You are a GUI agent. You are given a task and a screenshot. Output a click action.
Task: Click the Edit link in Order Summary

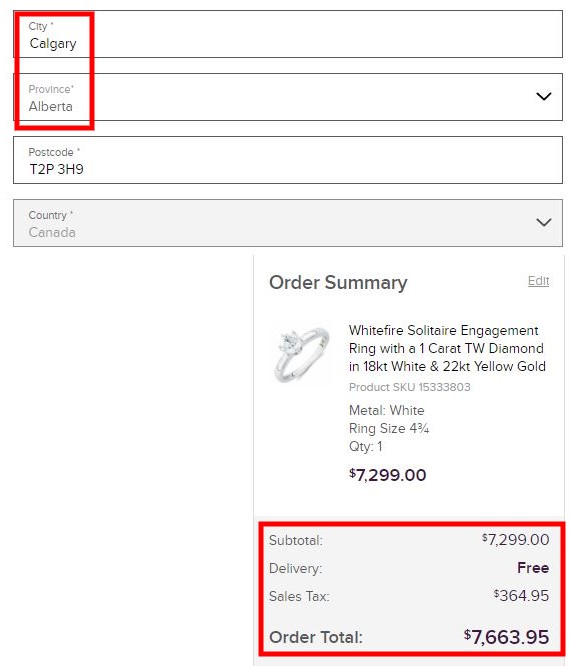click(538, 281)
